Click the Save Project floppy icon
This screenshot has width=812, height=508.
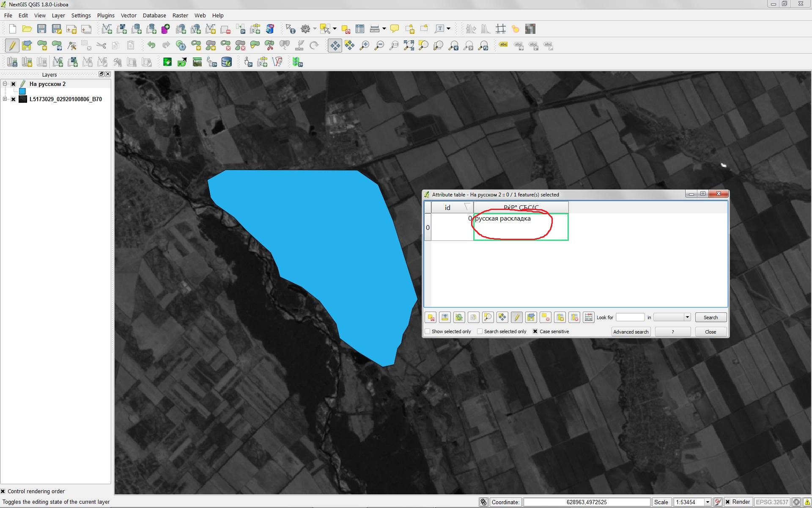(x=41, y=29)
